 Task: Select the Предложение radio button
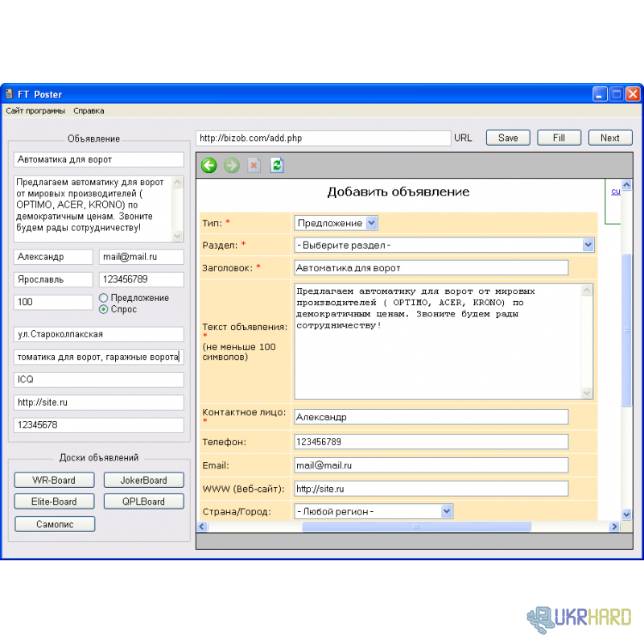pyautogui.click(x=103, y=298)
